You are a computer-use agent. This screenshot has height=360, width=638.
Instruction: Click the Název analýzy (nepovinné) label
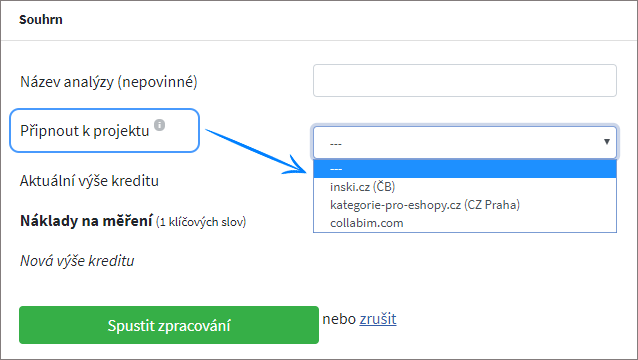coord(109,82)
